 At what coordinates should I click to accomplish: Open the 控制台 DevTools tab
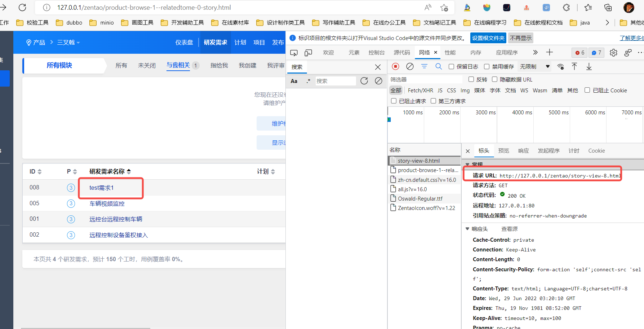[376, 53]
